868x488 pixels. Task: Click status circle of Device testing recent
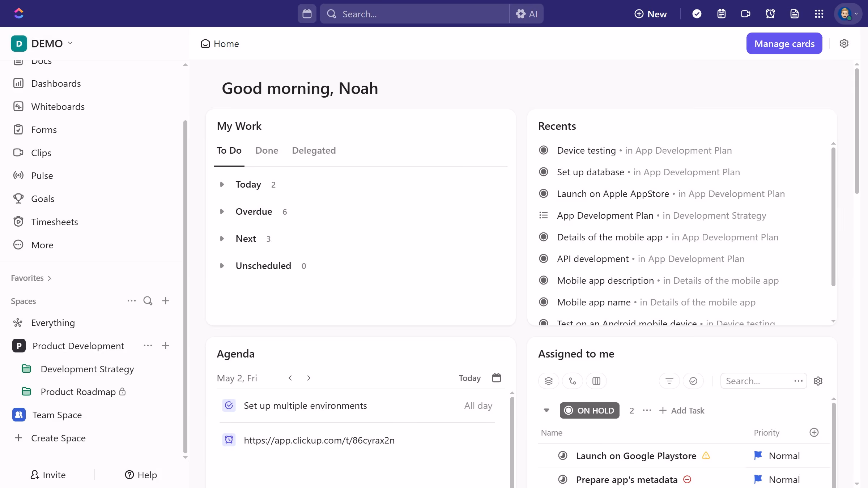pos(544,150)
